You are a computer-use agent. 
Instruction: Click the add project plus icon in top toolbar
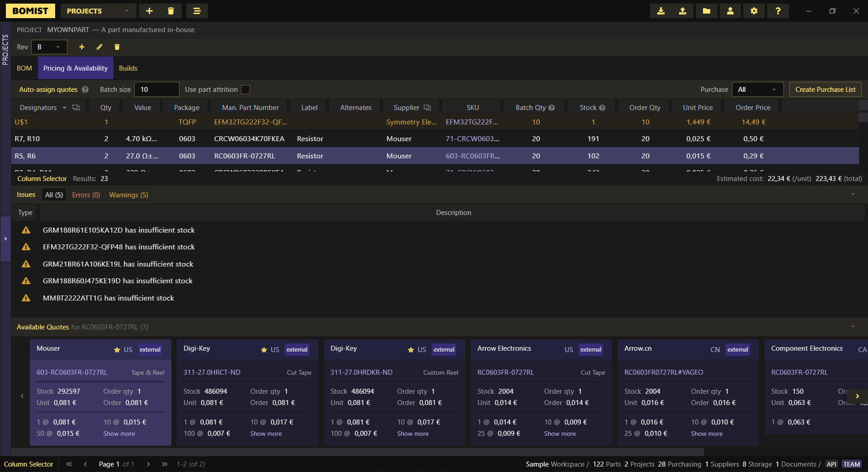tap(149, 11)
